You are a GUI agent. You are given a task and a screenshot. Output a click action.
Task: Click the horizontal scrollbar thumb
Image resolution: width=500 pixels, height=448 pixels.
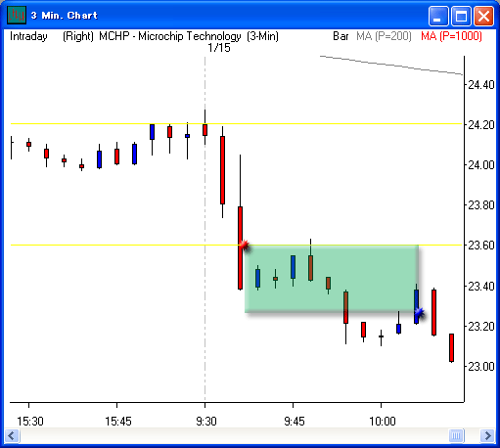point(456,435)
